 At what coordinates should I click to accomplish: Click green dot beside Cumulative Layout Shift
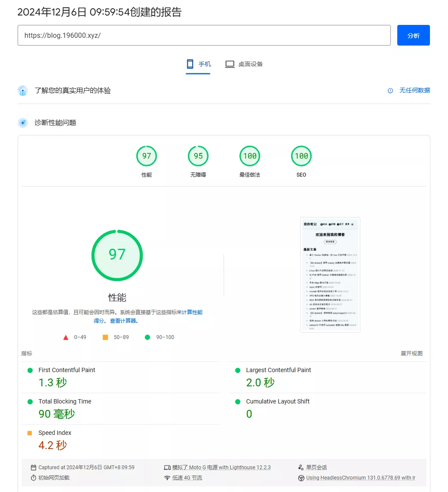point(238,402)
